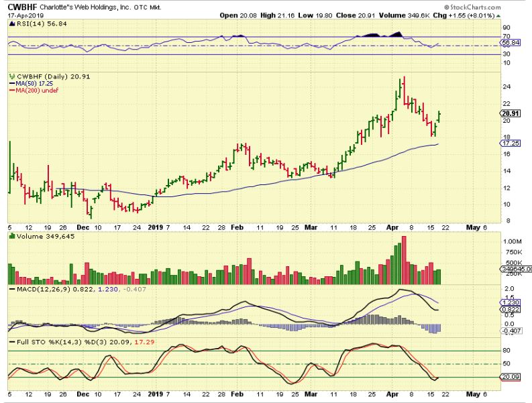This screenshot has width=532, height=403.
Task: Click the OTC Mkt. exchange label
Action: [148, 7]
